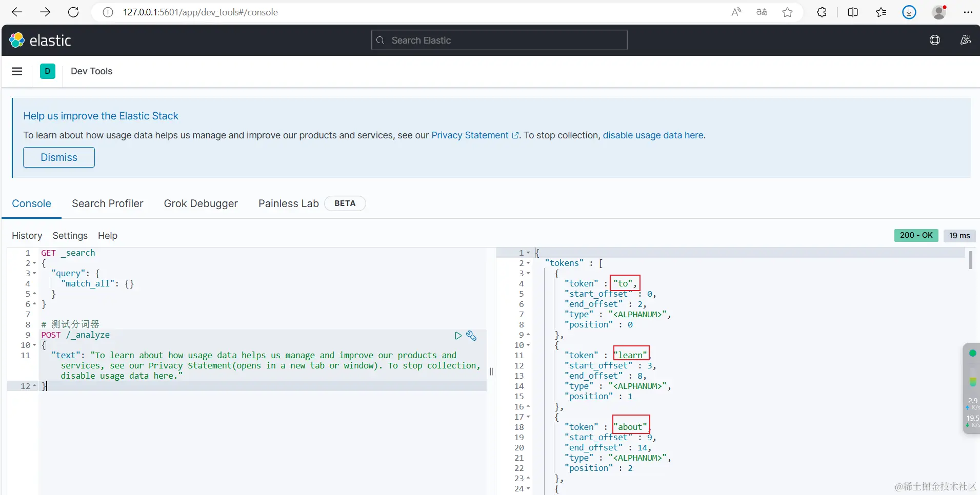Collapse output tokens fold at line 2

point(528,263)
